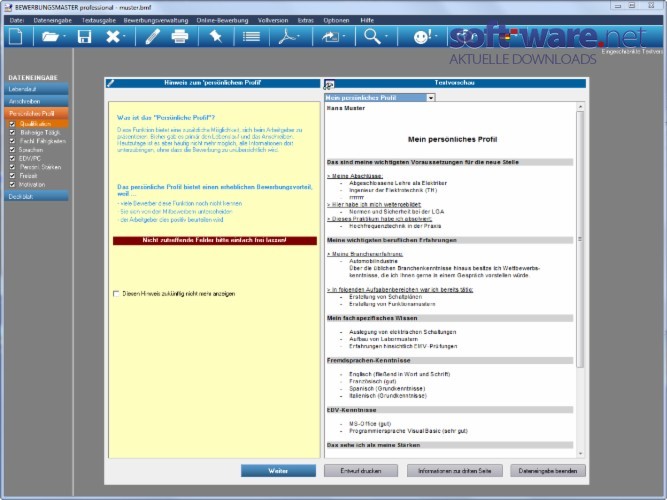This screenshot has width=667, height=500.
Task: Open the Vollversion menu
Action: [273, 20]
